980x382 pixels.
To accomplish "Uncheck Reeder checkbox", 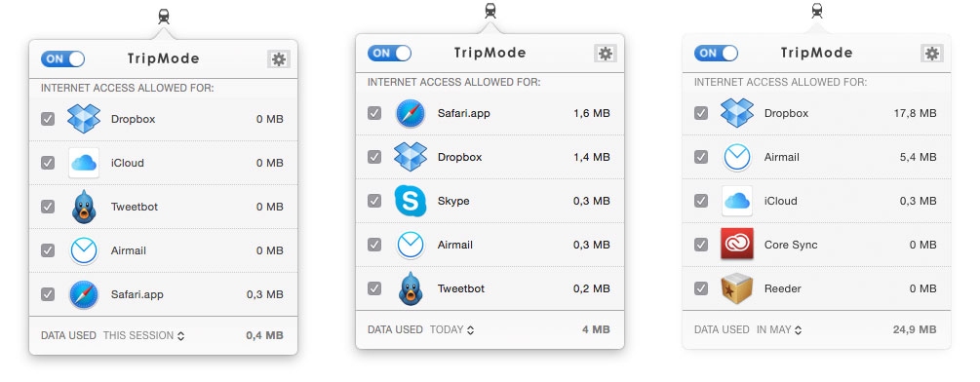I will 701,288.
